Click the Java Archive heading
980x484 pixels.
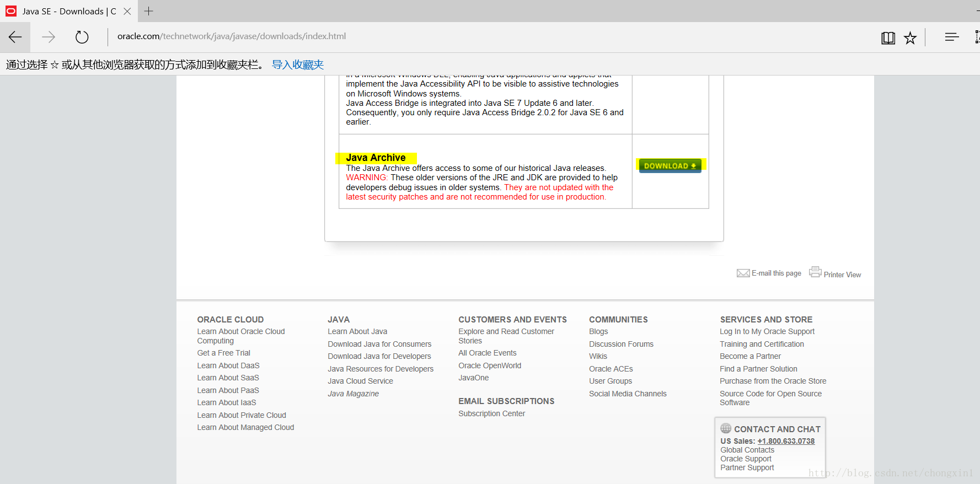pyautogui.click(x=376, y=158)
